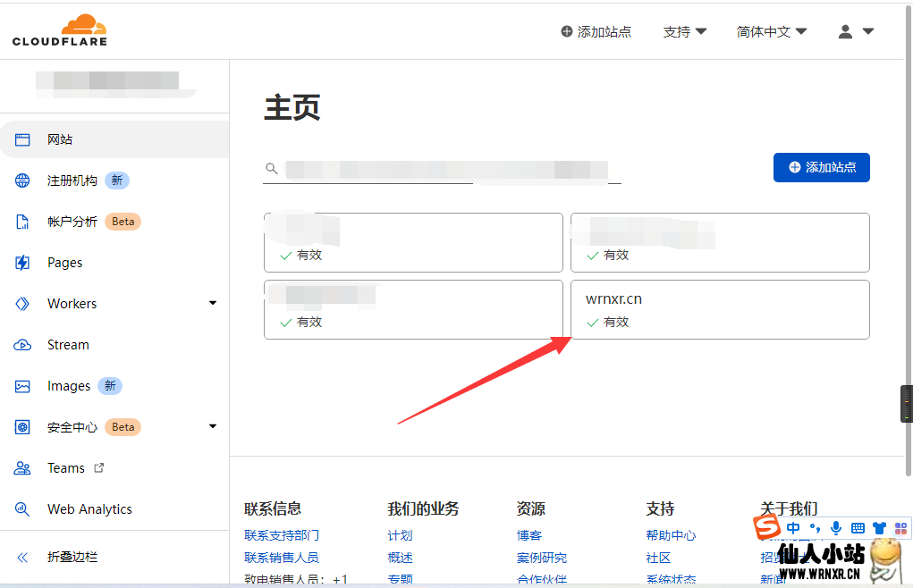Click the site search input field
This screenshot has height=588, width=913.
coord(443,169)
